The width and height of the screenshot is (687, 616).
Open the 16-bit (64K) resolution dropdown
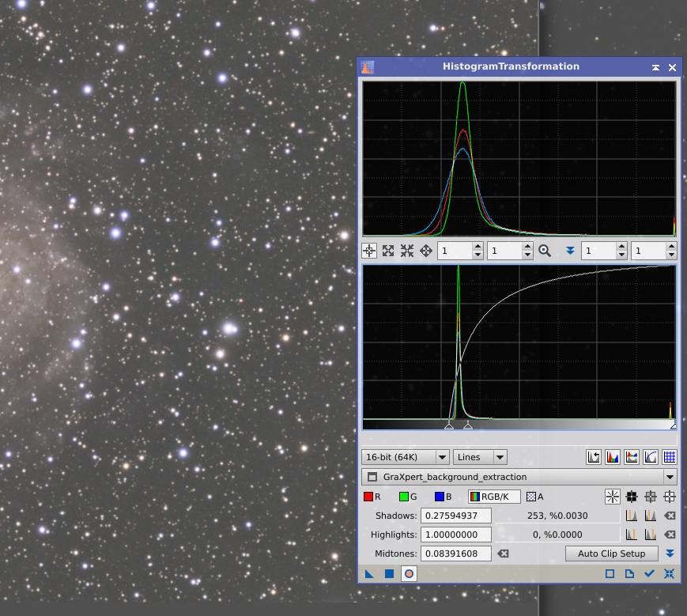point(405,457)
